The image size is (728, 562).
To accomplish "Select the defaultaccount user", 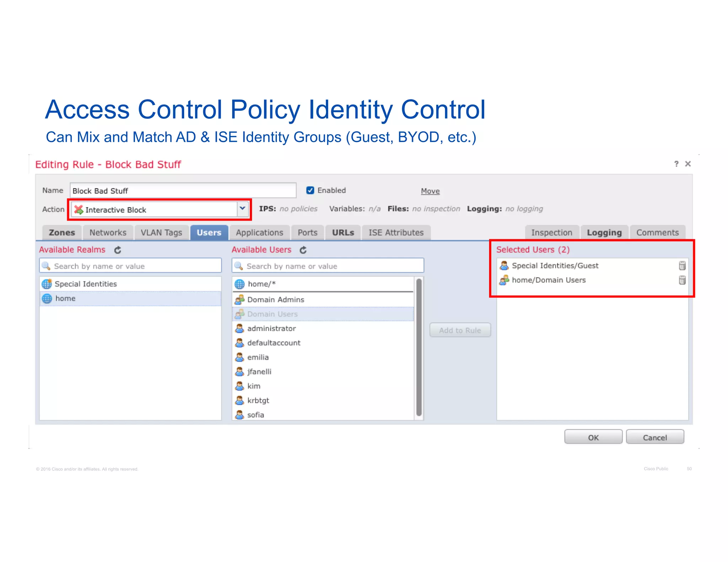I will coord(323,343).
